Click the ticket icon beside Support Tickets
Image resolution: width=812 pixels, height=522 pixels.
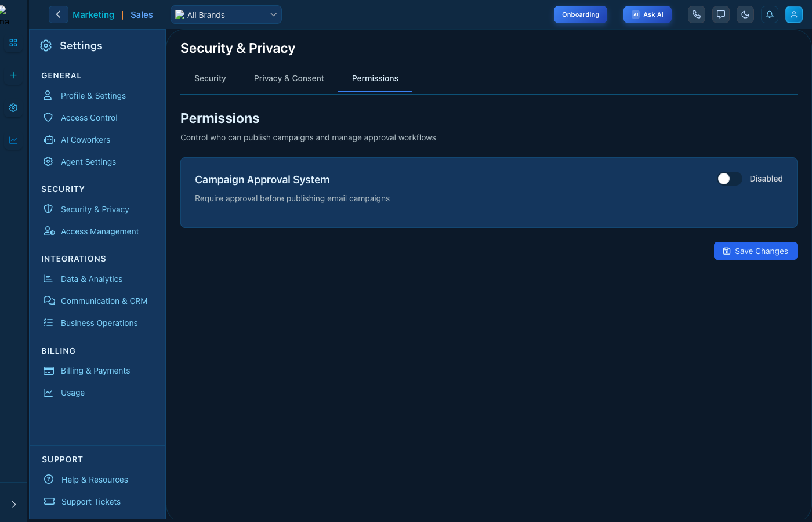point(49,501)
